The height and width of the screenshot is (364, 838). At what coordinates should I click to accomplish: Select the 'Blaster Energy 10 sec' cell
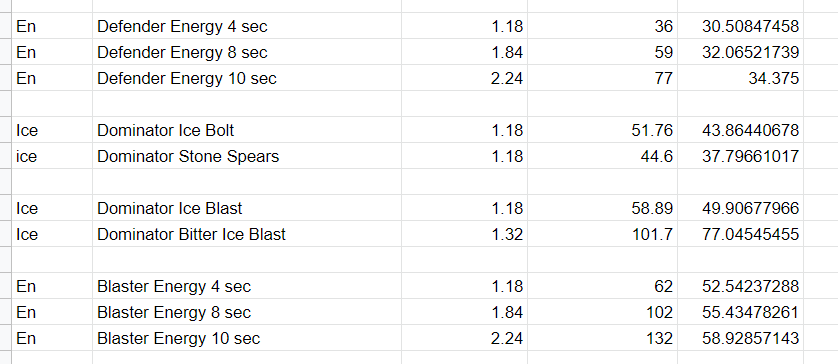click(247, 338)
